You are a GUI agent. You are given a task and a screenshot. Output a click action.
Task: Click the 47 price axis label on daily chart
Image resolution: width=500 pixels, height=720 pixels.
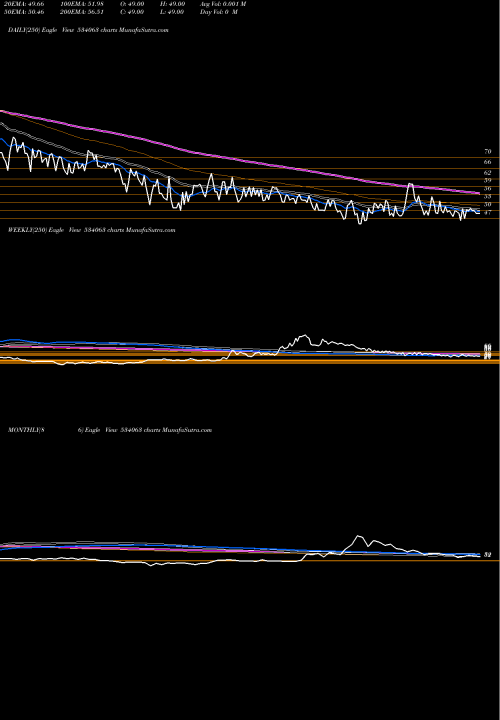point(488,213)
